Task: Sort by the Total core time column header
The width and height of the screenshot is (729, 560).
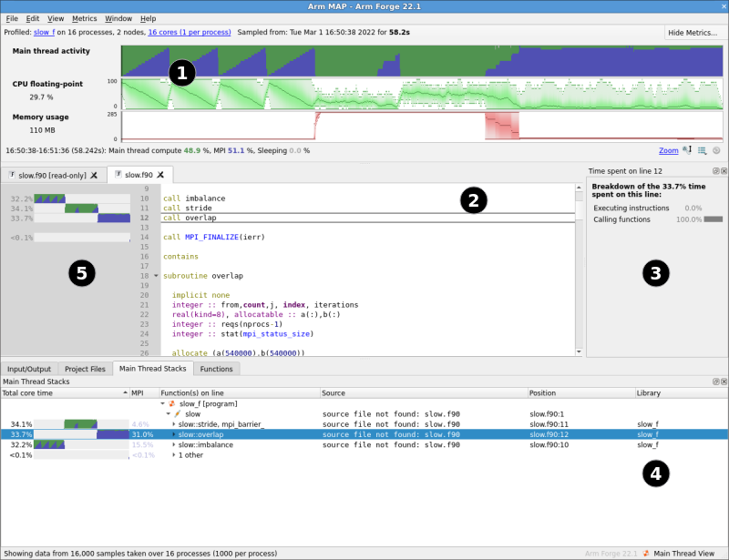Action: (x=65, y=393)
